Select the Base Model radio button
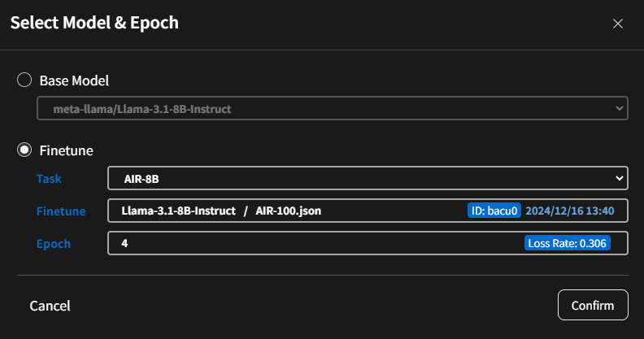 (24, 80)
